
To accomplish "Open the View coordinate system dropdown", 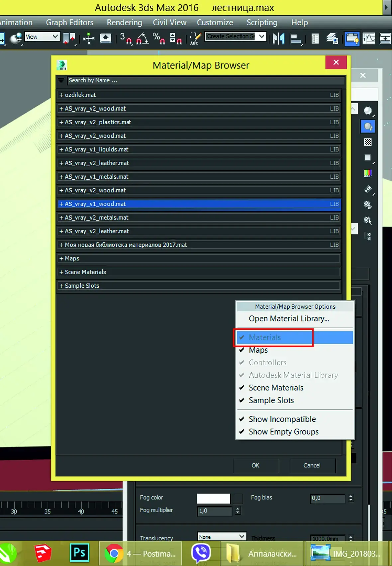I will [42, 37].
